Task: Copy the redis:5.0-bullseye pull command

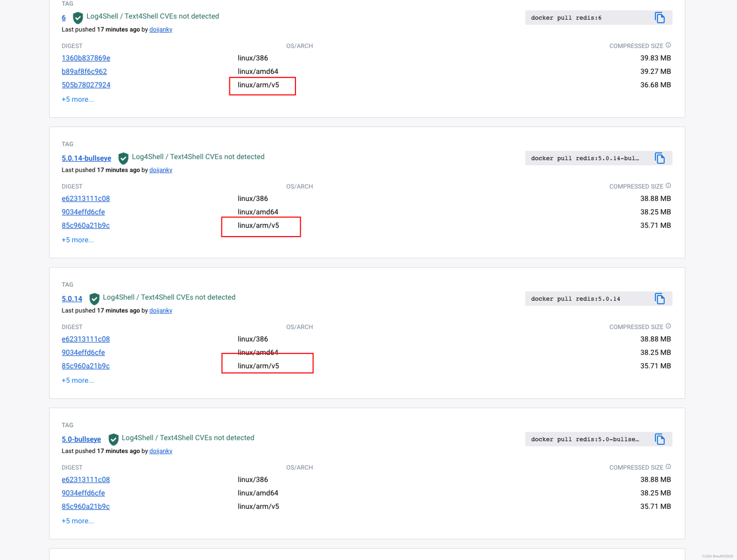Action: [x=659, y=439]
